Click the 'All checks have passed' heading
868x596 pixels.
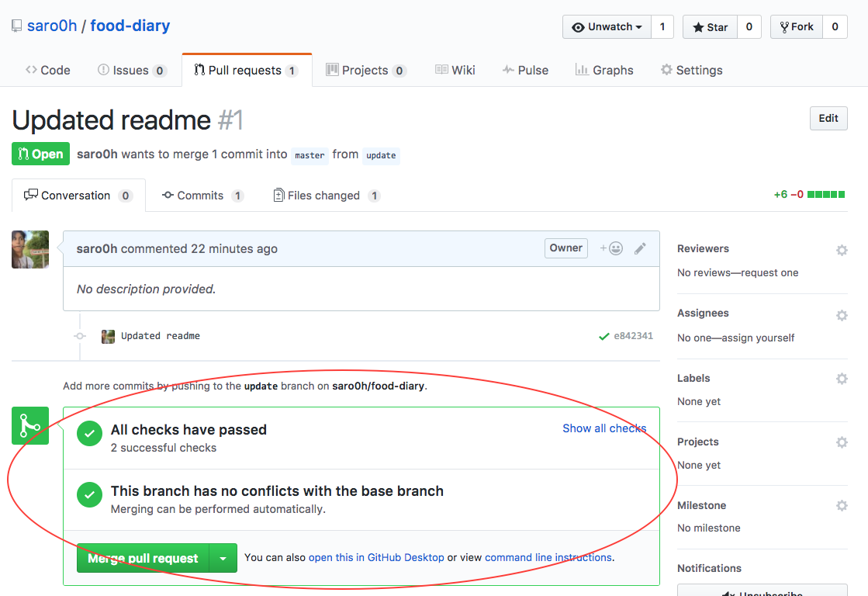point(188,430)
